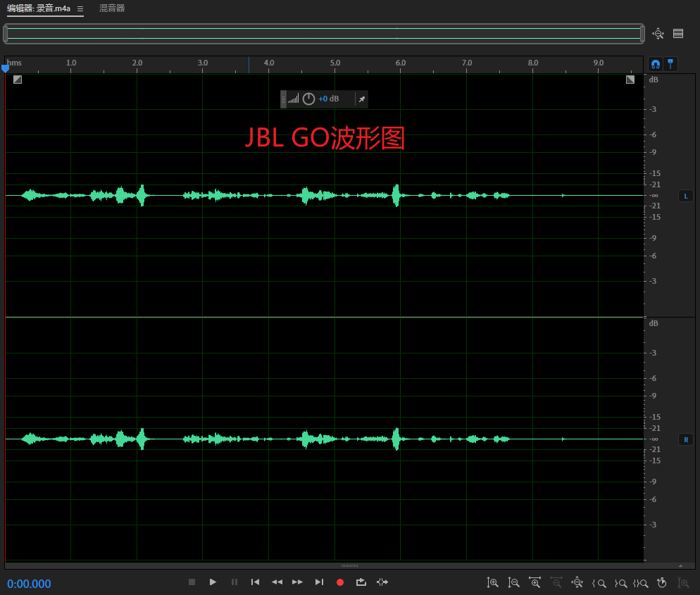The height and width of the screenshot is (595, 700).
Task: Click the dimmed zoom icon at far right
Action: 683,582
